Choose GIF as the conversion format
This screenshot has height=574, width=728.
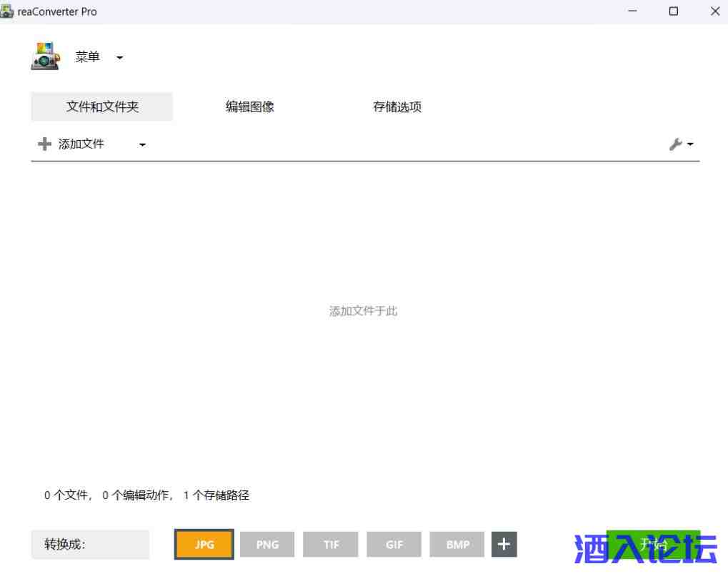tap(394, 545)
